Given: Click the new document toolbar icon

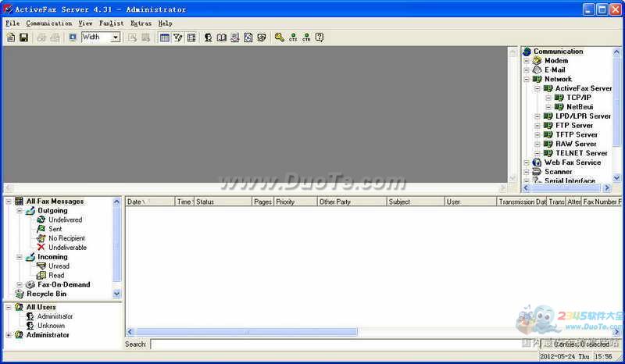Looking at the screenshot, I should tap(11, 37).
